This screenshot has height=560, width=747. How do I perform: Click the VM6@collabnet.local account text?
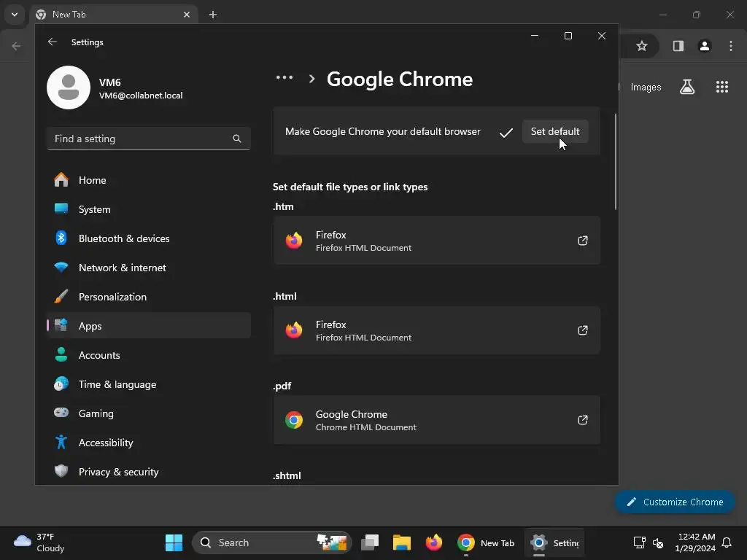point(141,96)
